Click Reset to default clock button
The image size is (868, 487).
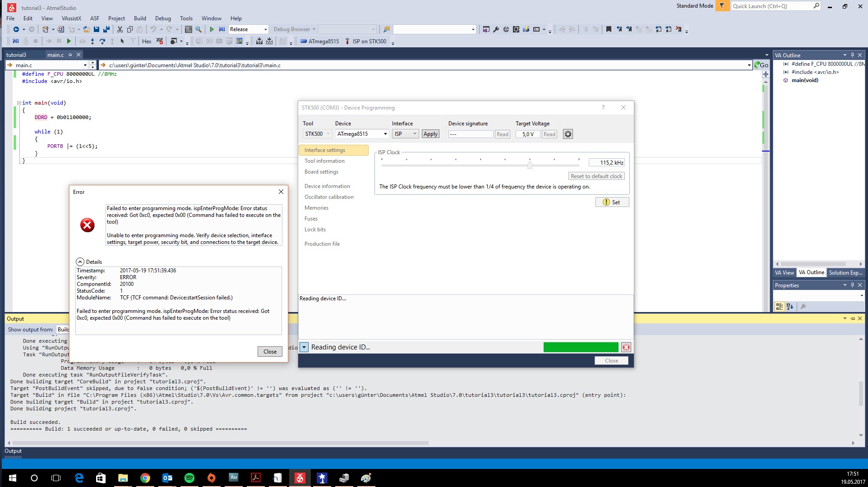(596, 176)
